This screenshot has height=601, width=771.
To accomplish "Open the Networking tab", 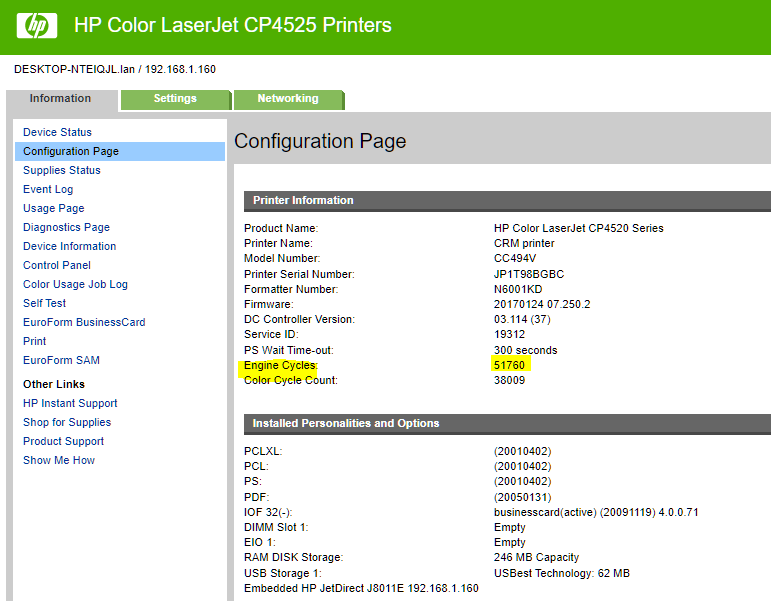I will [288, 99].
